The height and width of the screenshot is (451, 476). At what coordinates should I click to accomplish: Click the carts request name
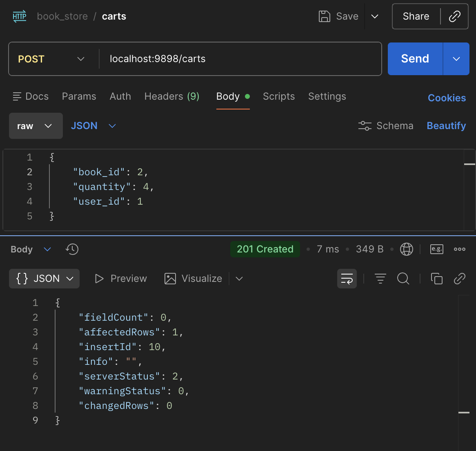coord(114,16)
